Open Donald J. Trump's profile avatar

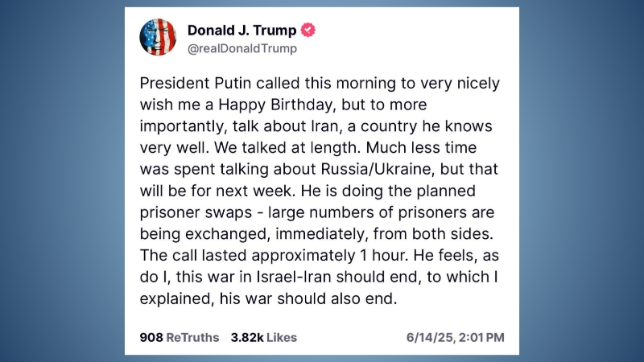click(x=158, y=37)
